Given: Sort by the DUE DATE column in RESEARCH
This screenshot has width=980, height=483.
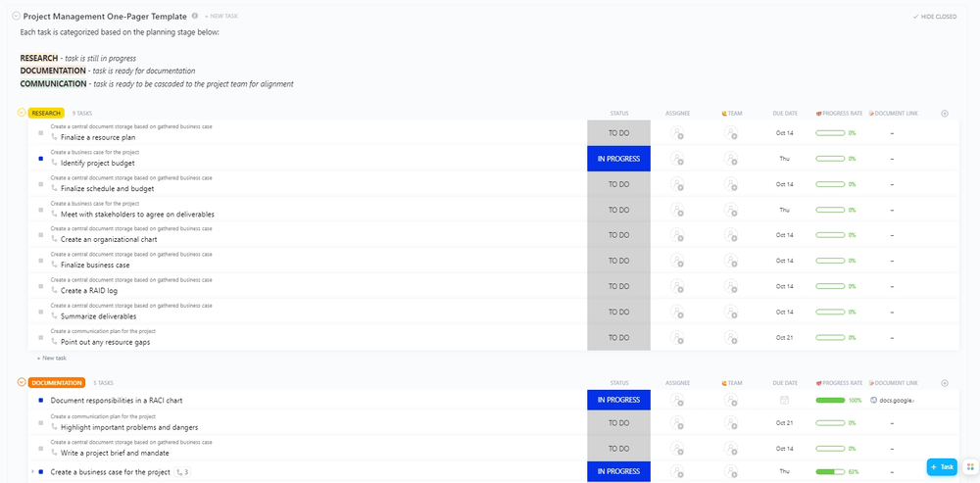Looking at the screenshot, I should pyautogui.click(x=785, y=113).
